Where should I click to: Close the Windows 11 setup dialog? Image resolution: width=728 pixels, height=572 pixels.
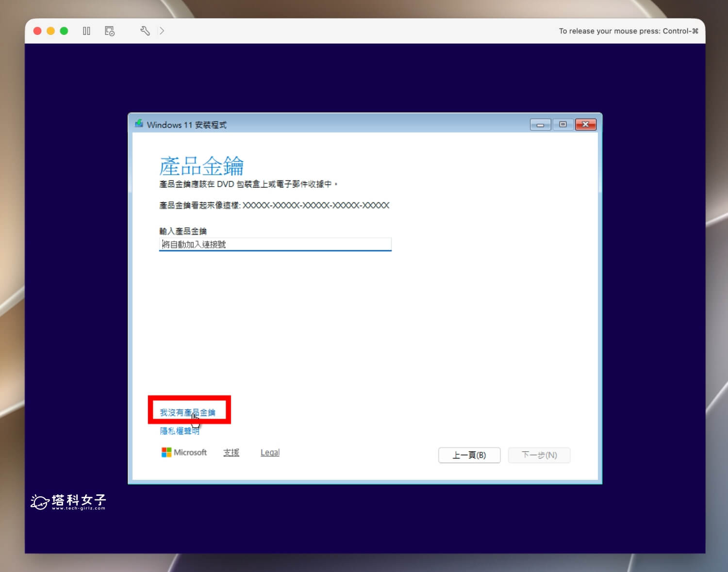pyautogui.click(x=586, y=125)
